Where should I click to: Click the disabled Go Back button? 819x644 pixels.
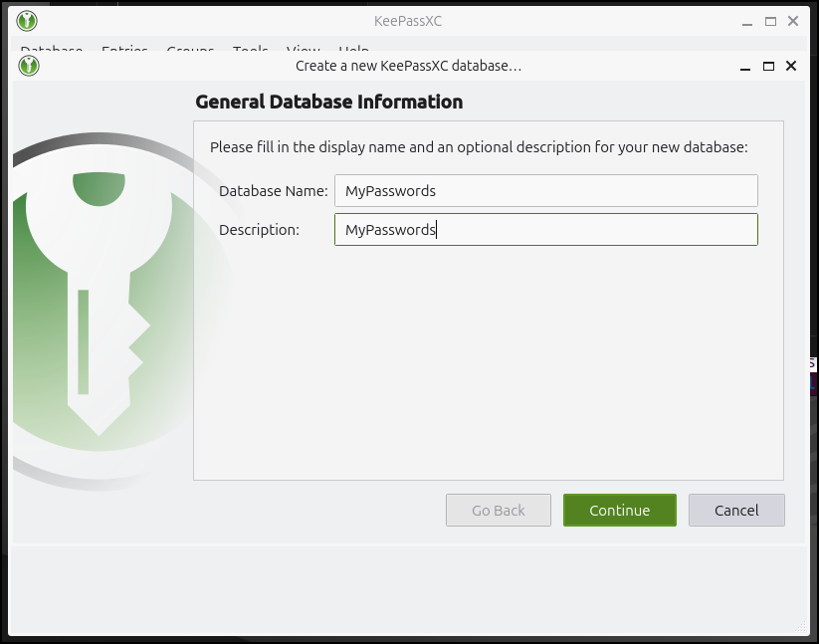click(498, 510)
